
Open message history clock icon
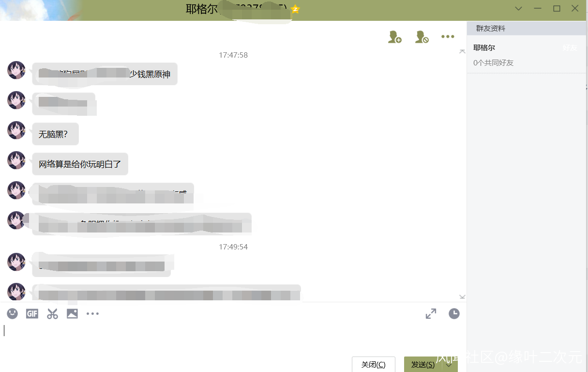(454, 314)
